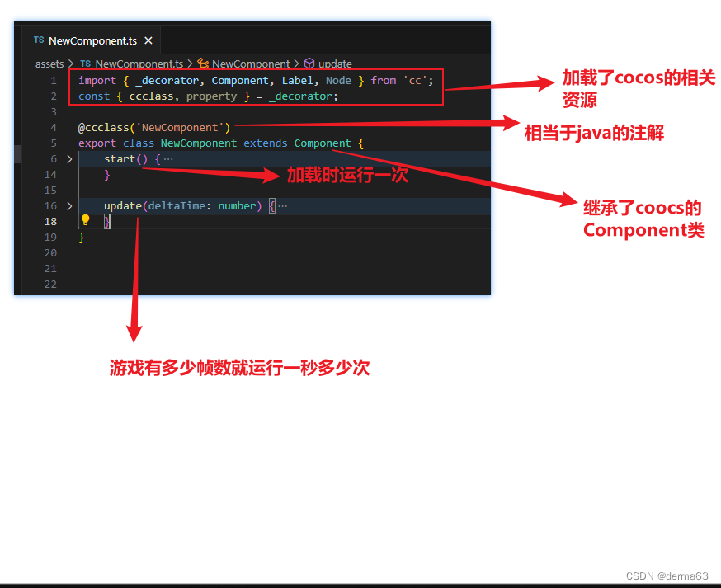Click the folded ellipsis after the update signature

pos(284,205)
